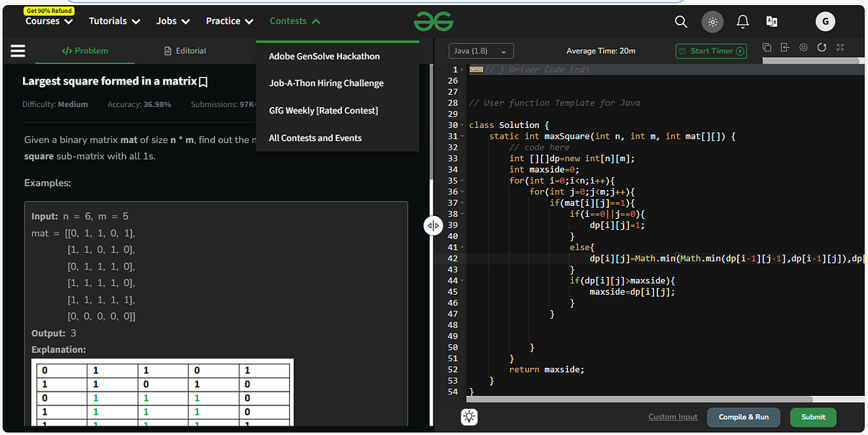Select Adobe GenSolve Hackathon from the menu
This screenshot has height=435, width=868.
coord(323,56)
